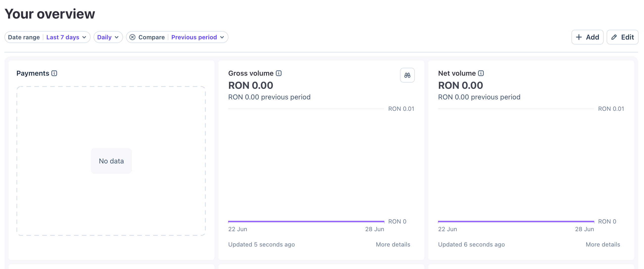Click the No data placeholder in Payments

[x=111, y=161]
